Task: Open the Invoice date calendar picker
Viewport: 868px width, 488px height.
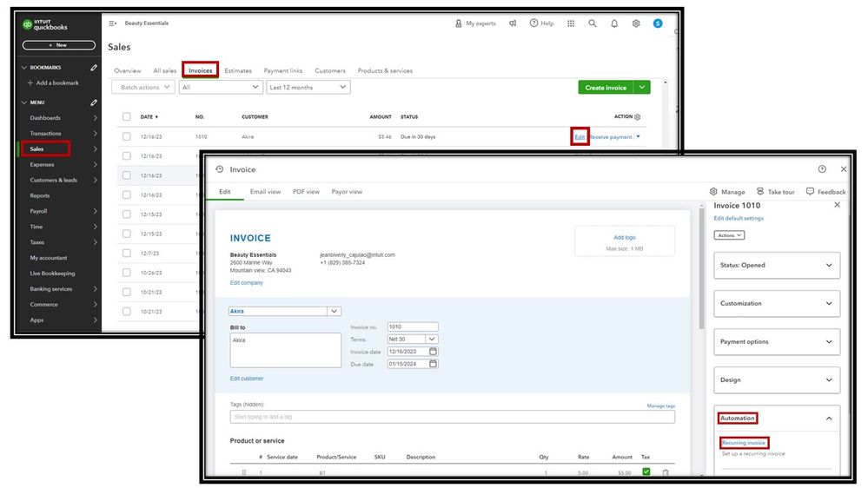Action: point(433,352)
